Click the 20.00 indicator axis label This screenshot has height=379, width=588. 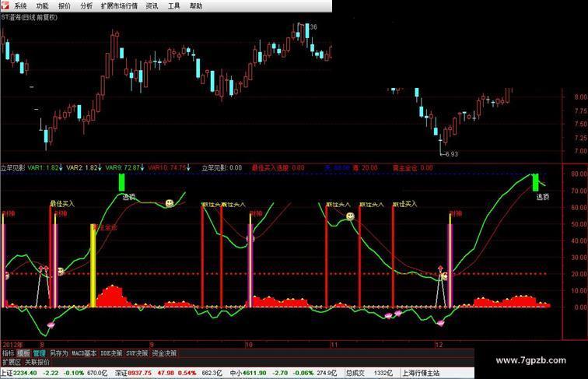pyautogui.click(x=579, y=274)
